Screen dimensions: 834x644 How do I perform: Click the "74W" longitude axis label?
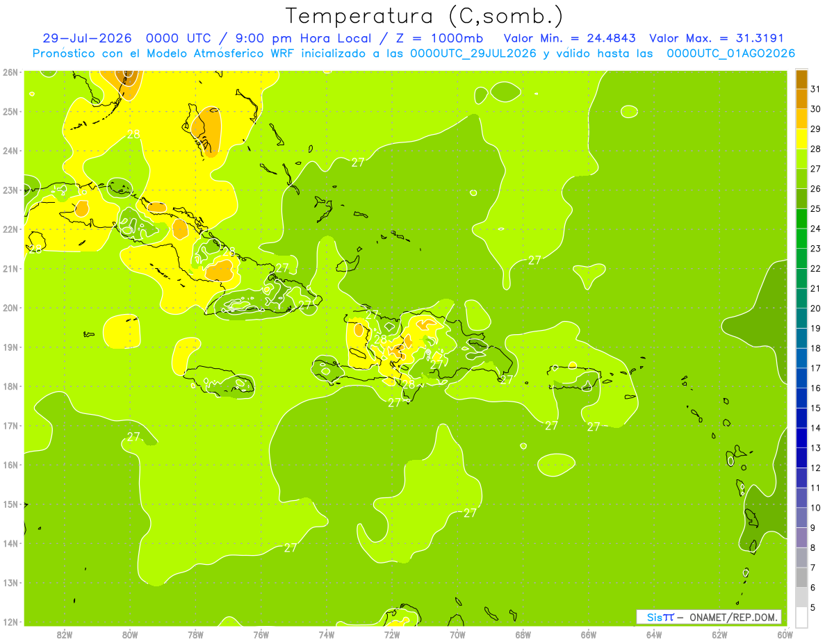tap(327, 634)
